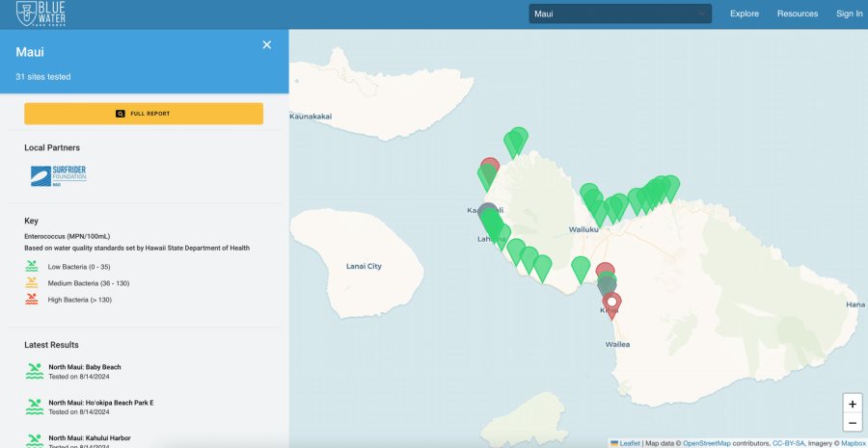Image resolution: width=868 pixels, height=448 pixels.
Task: Click the Surfrider Foundation Maui partner logo
Action: (59, 176)
